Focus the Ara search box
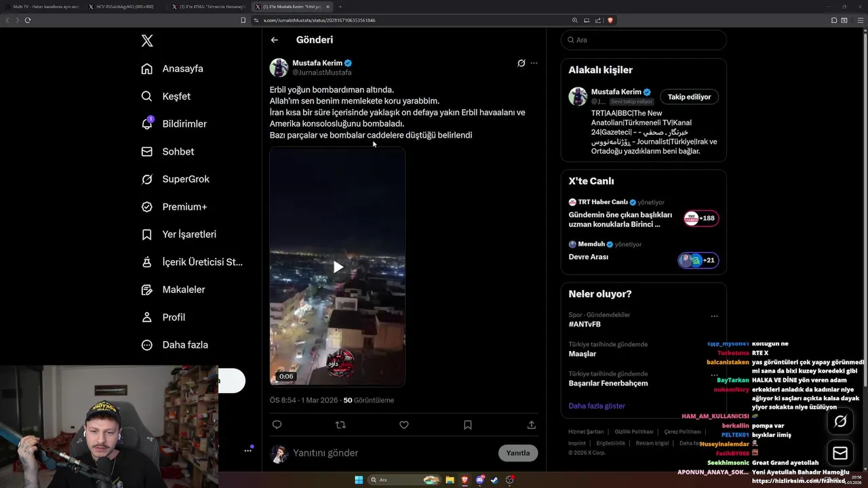This screenshot has width=868, height=488. point(644,40)
